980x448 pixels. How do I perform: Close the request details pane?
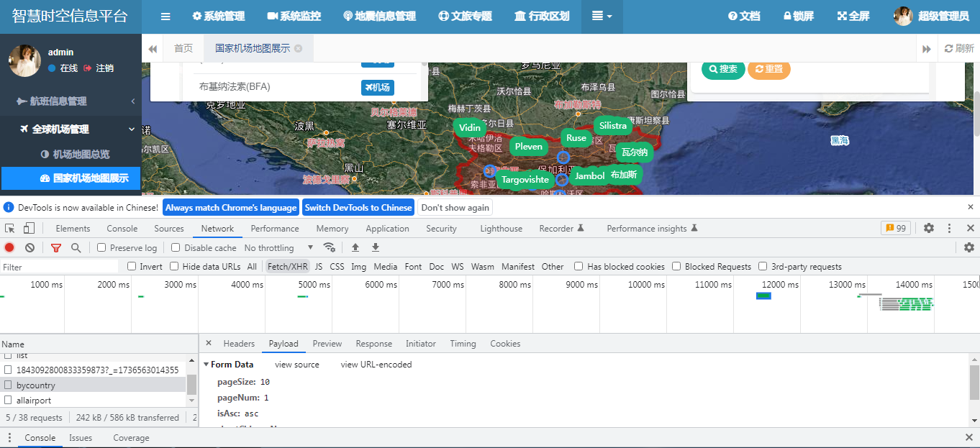coord(209,343)
